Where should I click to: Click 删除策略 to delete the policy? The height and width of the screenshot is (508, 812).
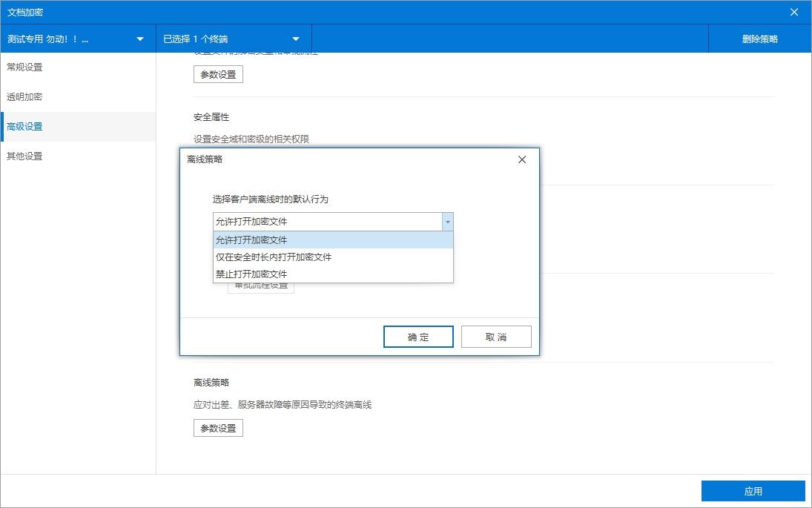(759, 38)
